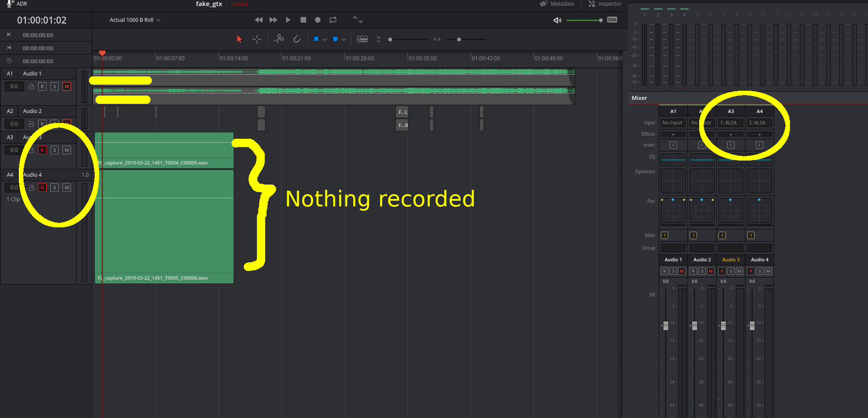The height and width of the screenshot is (418, 868).
Task: Lock the Audio 1 track
Action: pos(31,86)
